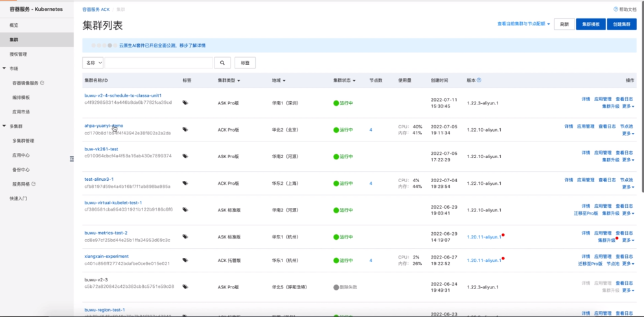Click tag icon for ahpa-yuanyi-demo

[185, 130]
